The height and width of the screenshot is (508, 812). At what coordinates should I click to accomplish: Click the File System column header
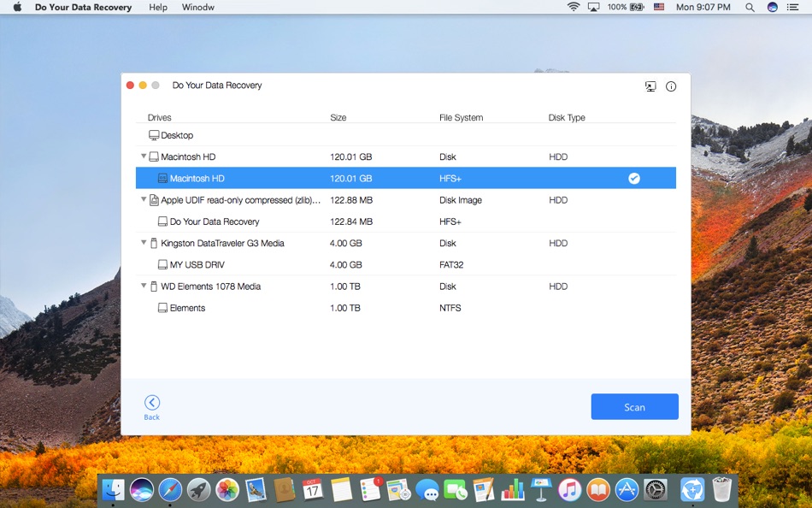[x=461, y=118]
